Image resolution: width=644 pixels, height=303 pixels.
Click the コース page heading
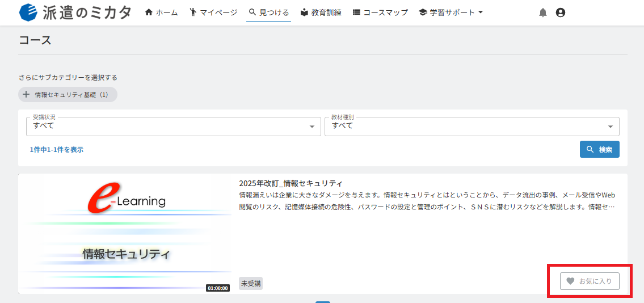coord(35,40)
